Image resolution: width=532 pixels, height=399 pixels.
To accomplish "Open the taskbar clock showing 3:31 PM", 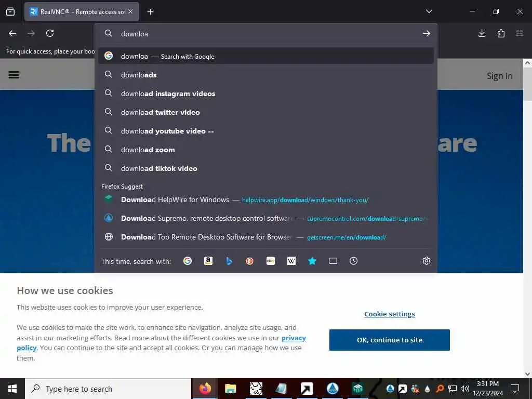I will click(488, 389).
